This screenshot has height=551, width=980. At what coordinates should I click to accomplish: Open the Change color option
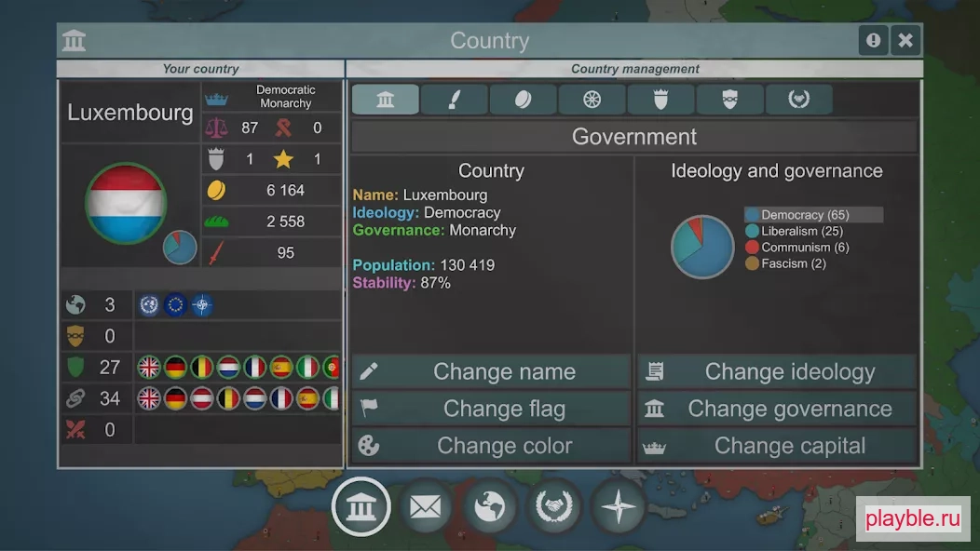(x=491, y=446)
